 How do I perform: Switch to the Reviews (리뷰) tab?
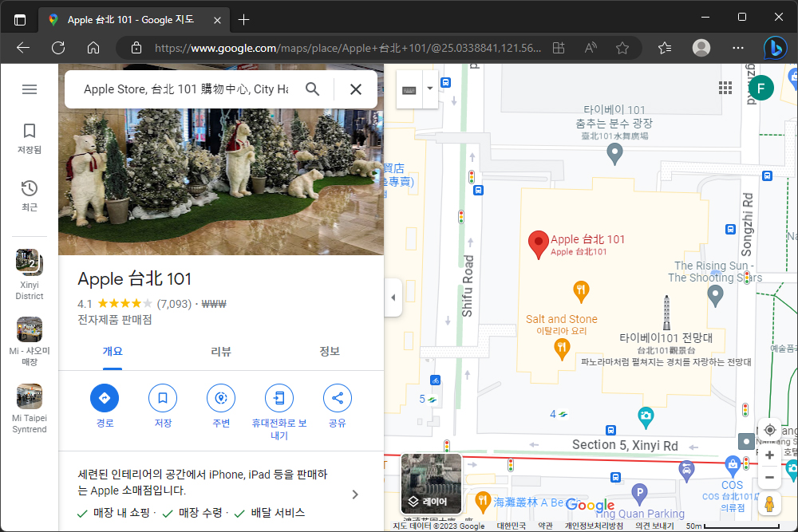(221, 352)
